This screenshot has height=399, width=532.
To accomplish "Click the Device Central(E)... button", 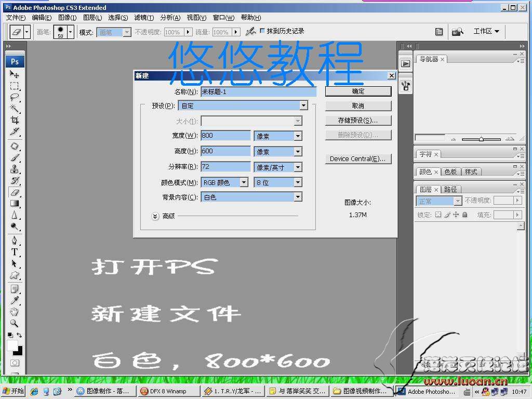I will (x=358, y=159).
